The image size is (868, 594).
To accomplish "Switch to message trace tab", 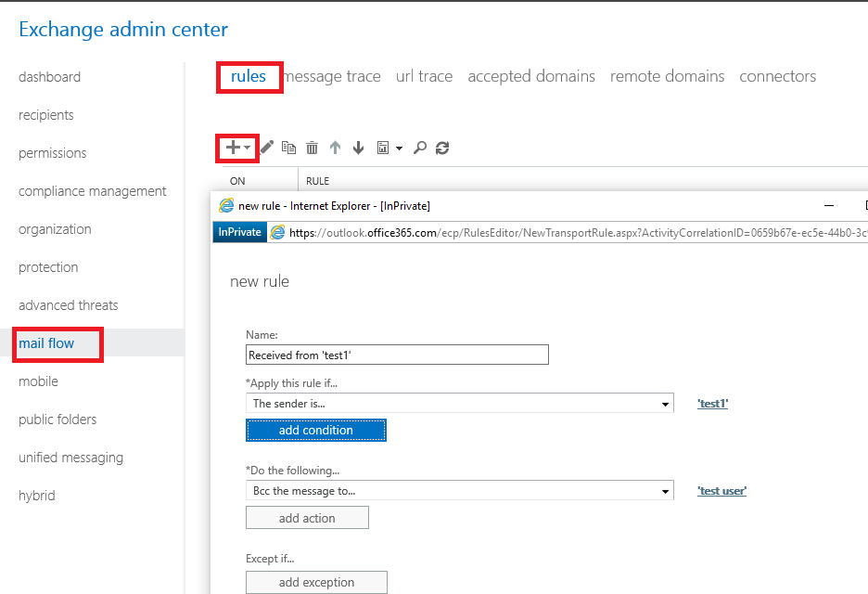I will tap(332, 76).
